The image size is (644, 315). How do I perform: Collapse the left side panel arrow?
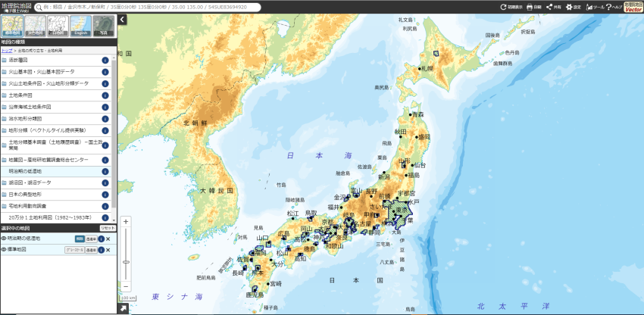click(123, 19)
